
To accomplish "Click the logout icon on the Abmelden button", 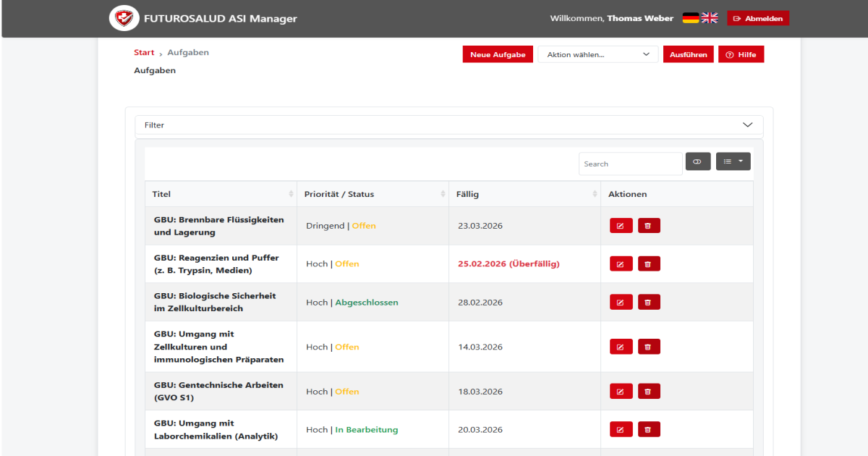I will pyautogui.click(x=736, y=18).
